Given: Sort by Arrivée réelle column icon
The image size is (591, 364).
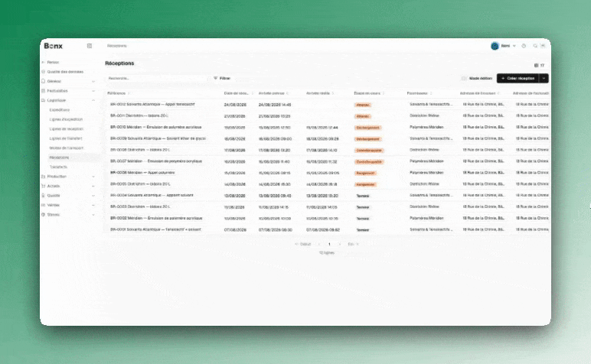Looking at the screenshot, I should click(x=333, y=93).
